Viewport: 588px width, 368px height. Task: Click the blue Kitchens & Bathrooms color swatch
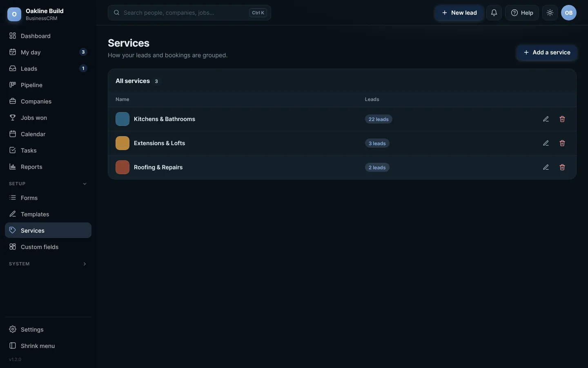(x=122, y=119)
